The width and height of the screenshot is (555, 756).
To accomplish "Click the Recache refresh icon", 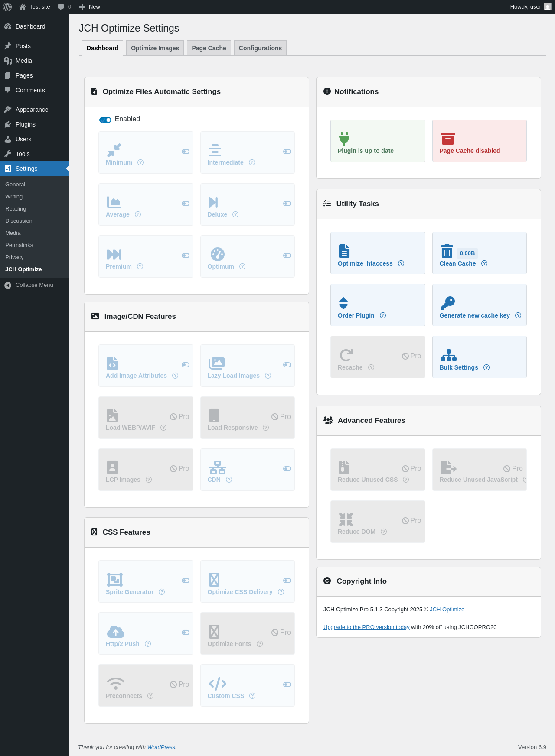I will 346,355.
